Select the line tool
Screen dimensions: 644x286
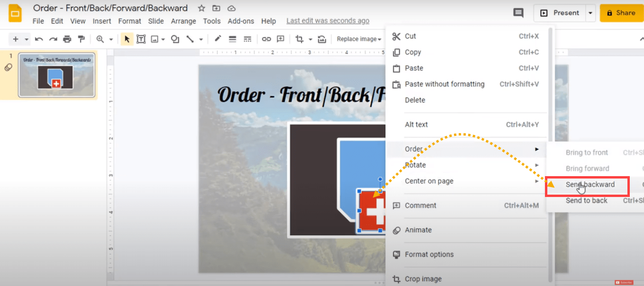[x=190, y=39]
